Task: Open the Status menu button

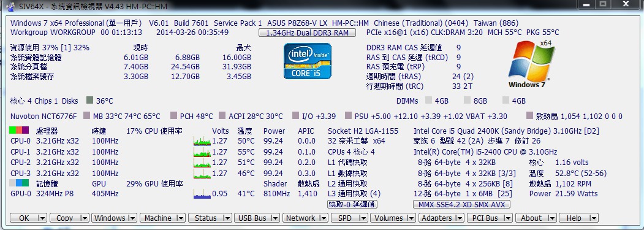Action: click(206, 218)
